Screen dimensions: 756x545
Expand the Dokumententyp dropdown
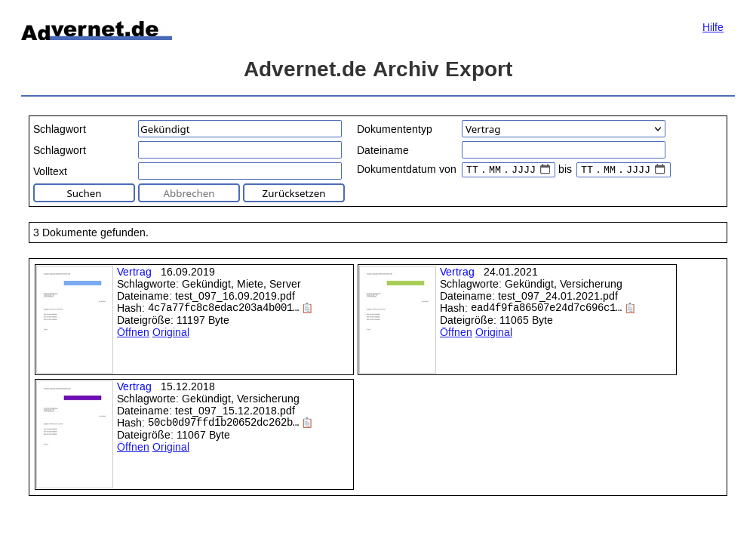563,129
